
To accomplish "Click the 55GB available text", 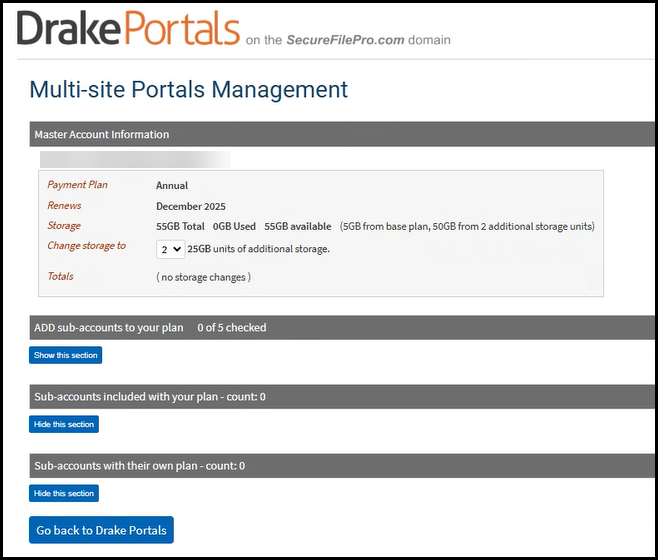I will point(298,226).
